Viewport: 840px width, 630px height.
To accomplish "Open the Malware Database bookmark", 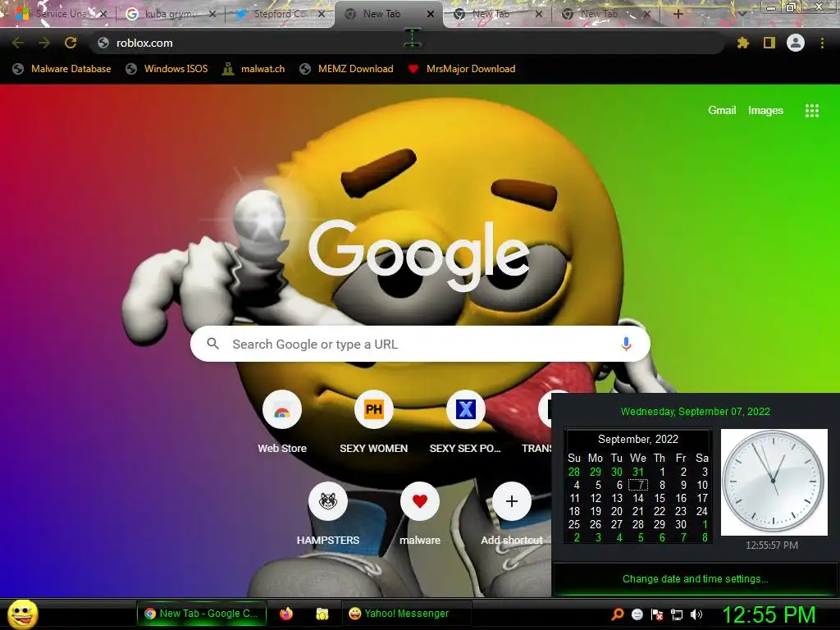I will click(62, 69).
